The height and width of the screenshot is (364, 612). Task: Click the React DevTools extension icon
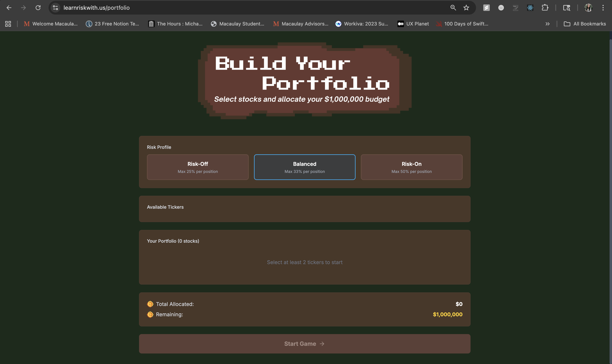coord(530,8)
